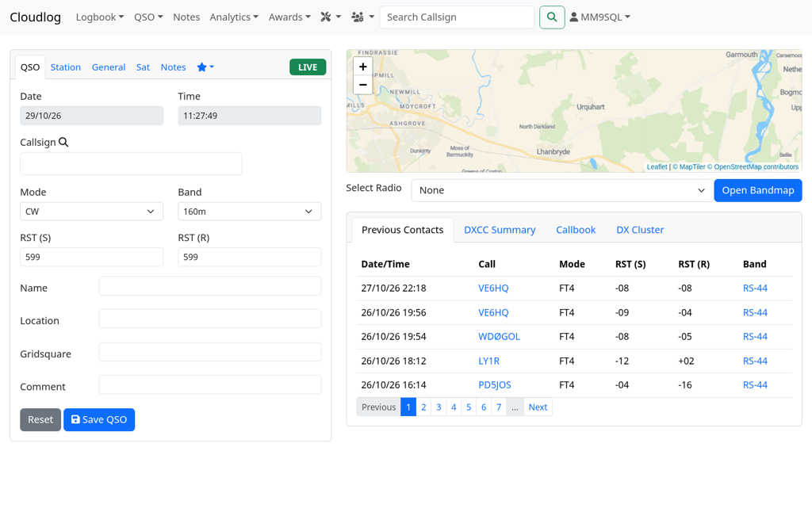Open the DX Cluster tab
The width and height of the screenshot is (812, 512).
640,230
